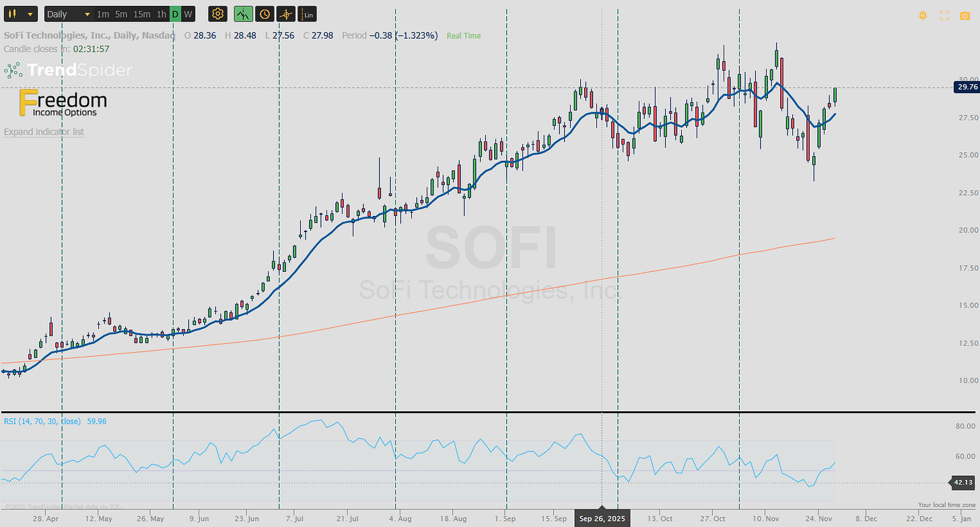Click the 13. Oct date axis label

tap(660, 519)
